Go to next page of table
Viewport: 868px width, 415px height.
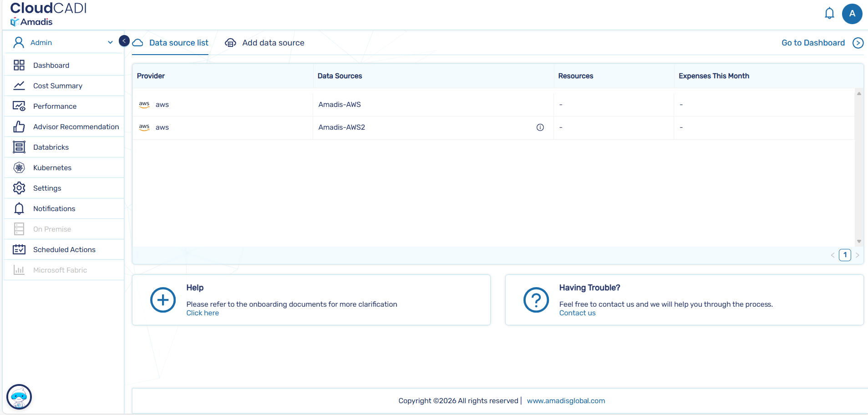(858, 255)
